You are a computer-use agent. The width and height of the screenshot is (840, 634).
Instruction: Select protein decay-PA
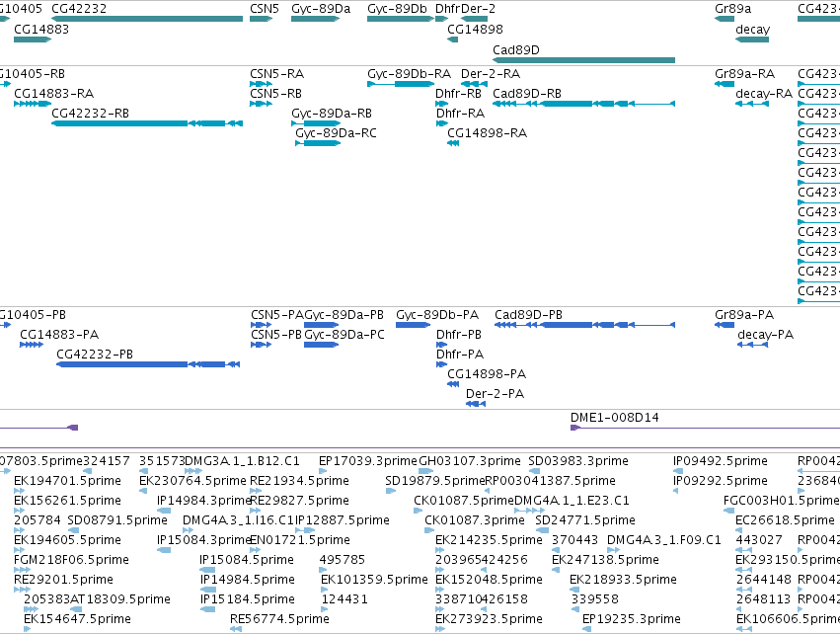(x=753, y=345)
